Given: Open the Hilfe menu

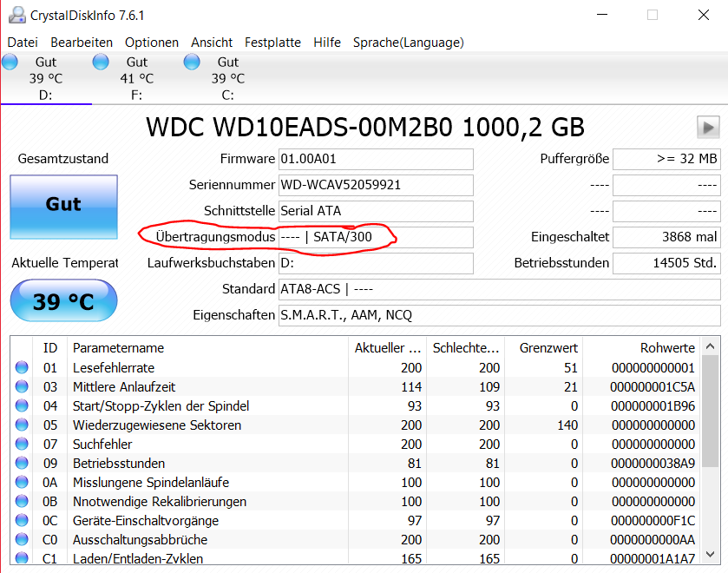Looking at the screenshot, I should coord(327,43).
